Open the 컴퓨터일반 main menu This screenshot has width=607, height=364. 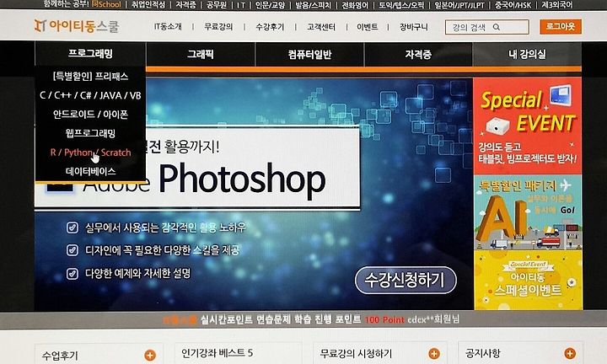click(309, 54)
